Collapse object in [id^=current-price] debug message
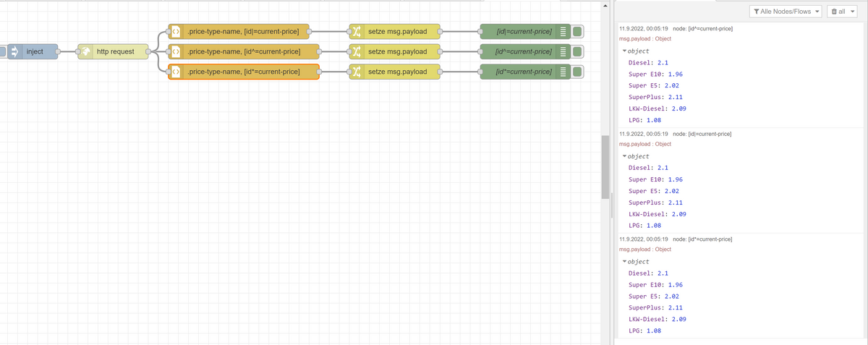Image resolution: width=868 pixels, height=345 pixels. click(625, 51)
